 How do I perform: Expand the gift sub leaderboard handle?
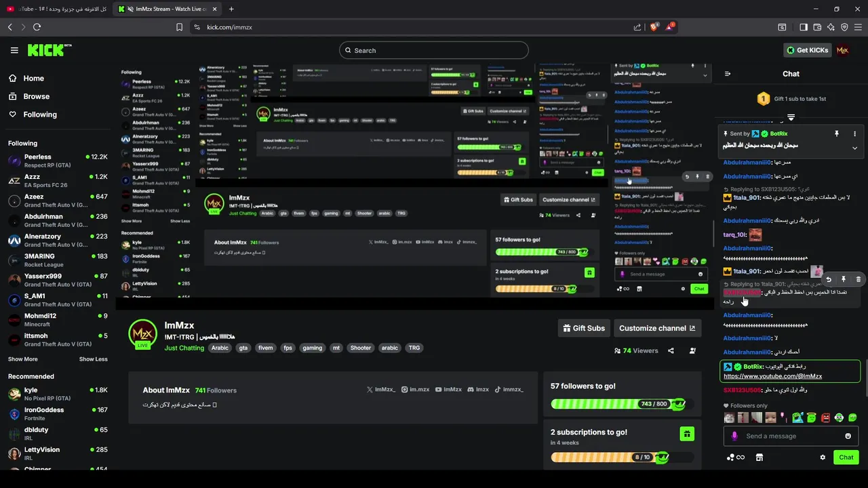click(791, 117)
